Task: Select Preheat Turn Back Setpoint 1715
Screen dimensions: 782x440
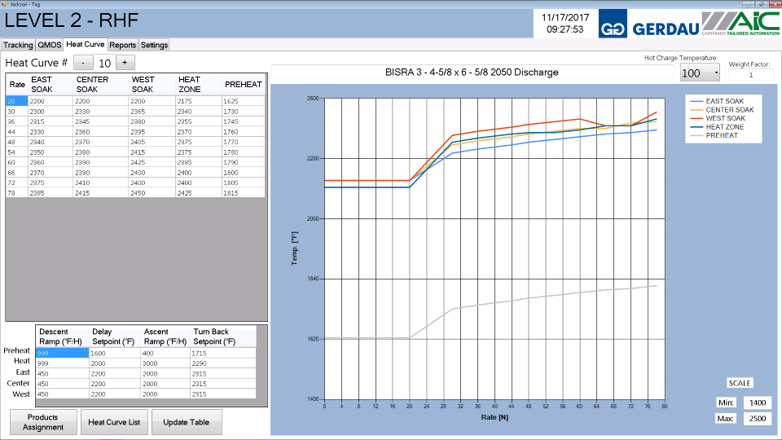Action: click(223, 353)
